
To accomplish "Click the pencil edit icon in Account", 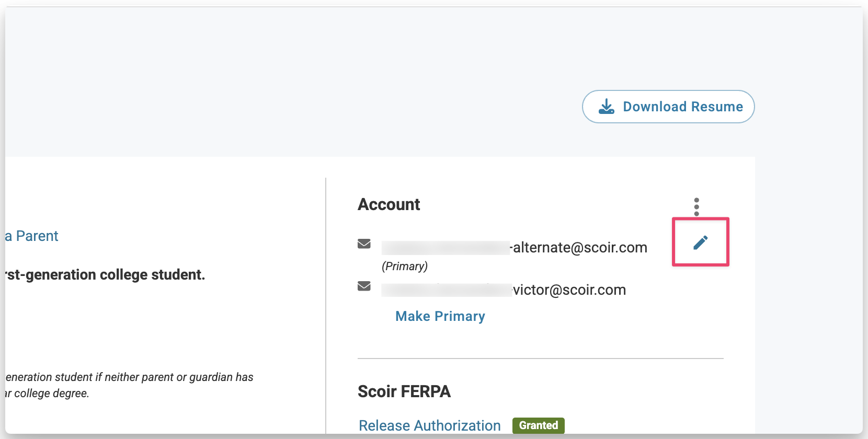I will point(700,242).
